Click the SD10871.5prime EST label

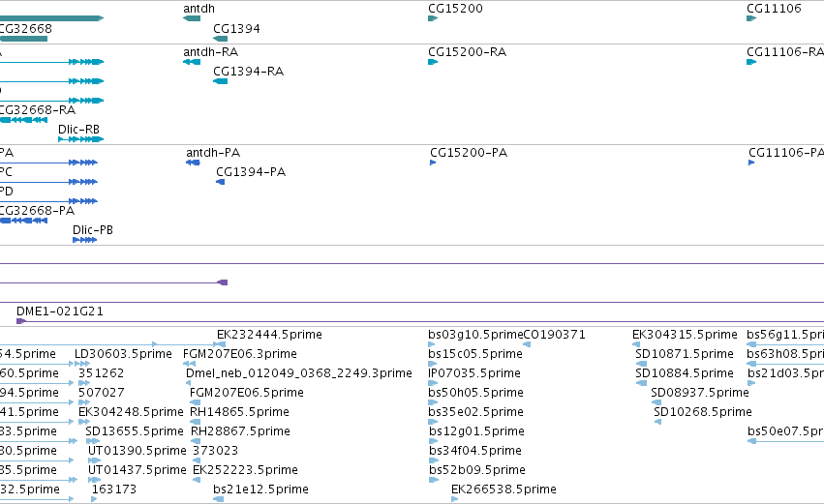685,354
